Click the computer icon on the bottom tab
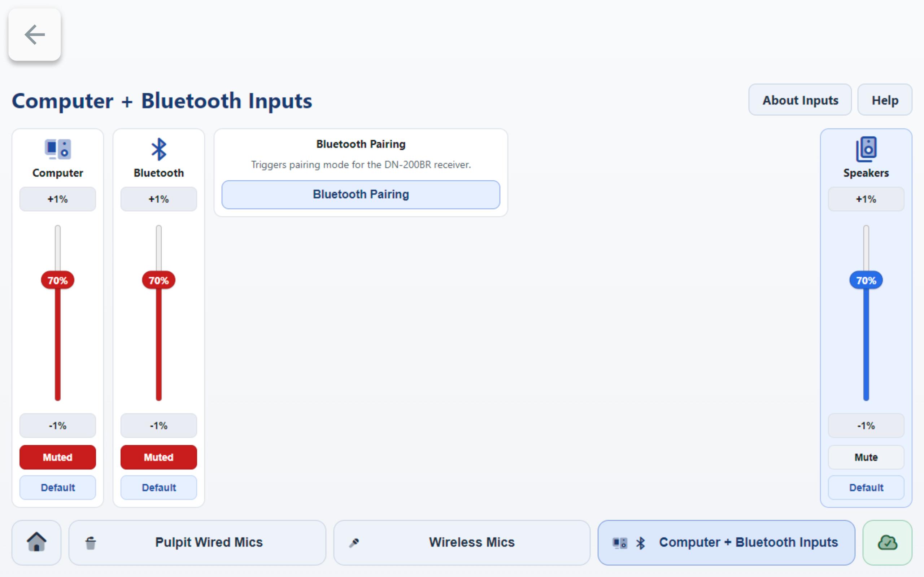 (619, 542)
